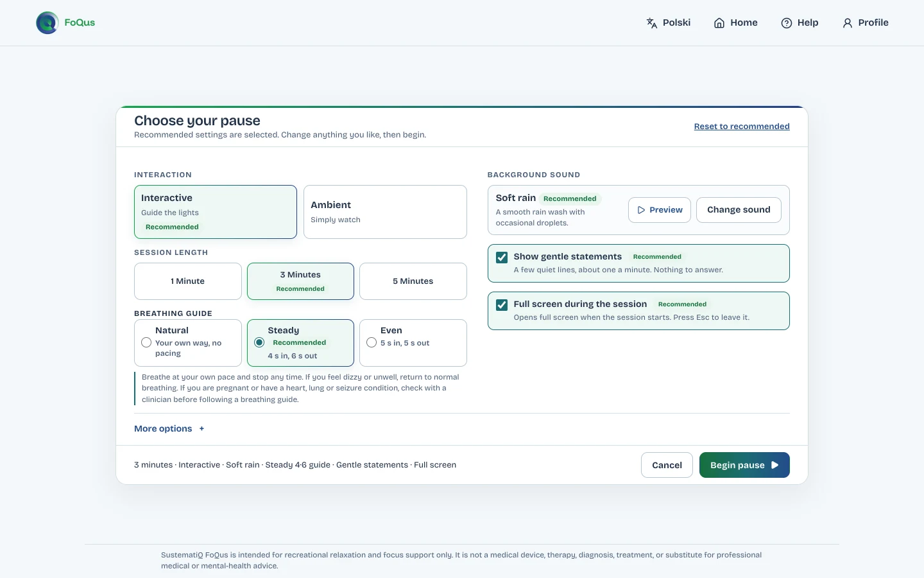Click the breathing safety note text

pyautogui.click(x=300, y=388)
